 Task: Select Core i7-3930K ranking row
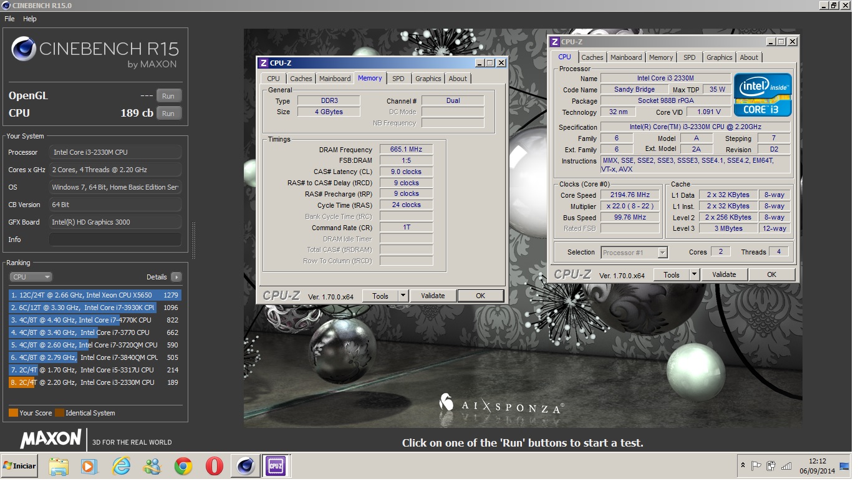click(x=95, y=308)
